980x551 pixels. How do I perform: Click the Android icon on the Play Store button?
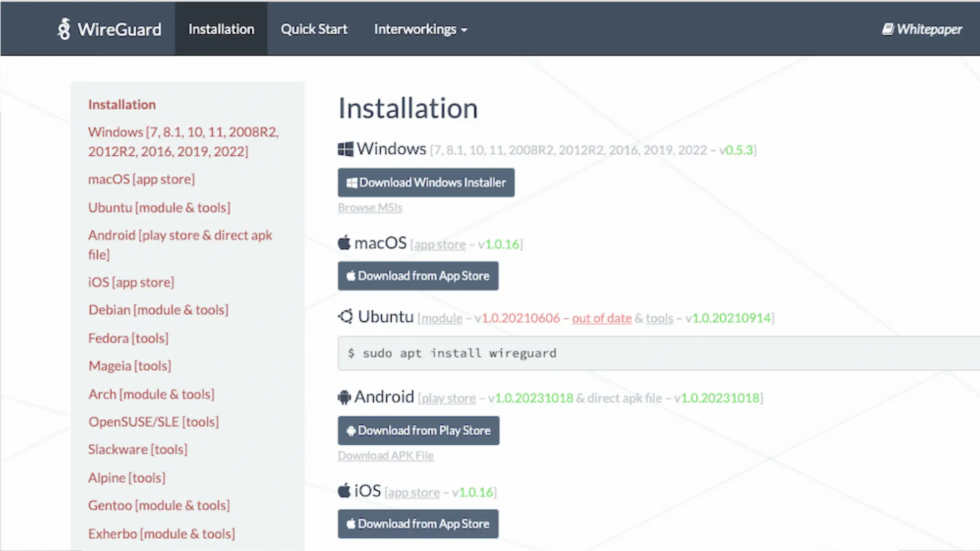pos(351,431)
